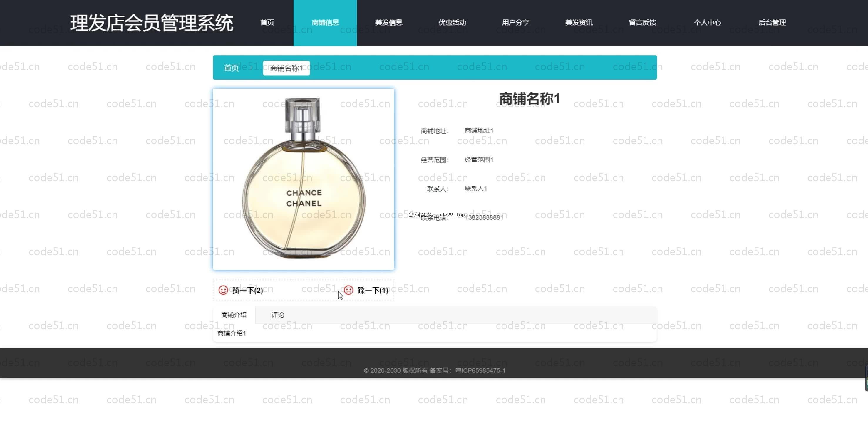Click the 粤ICP65985475-1 footer text
This screenshot has width=868, height=423.
pos(480,370)
